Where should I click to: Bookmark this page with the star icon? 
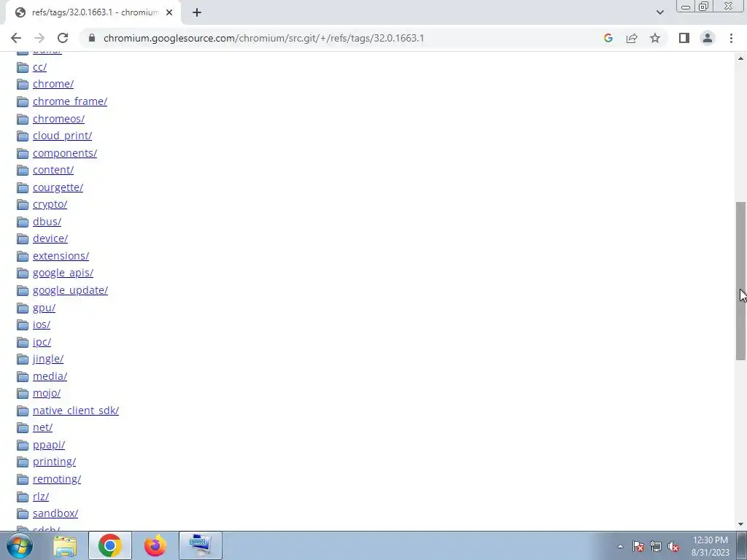[x=655, y=38]
